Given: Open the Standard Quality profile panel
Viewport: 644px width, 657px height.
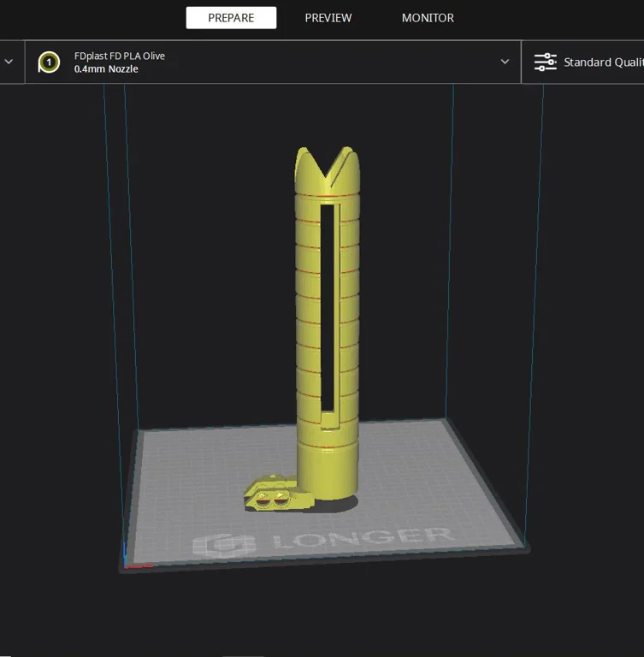Looking at the screenshot, I should coord(602,62).
